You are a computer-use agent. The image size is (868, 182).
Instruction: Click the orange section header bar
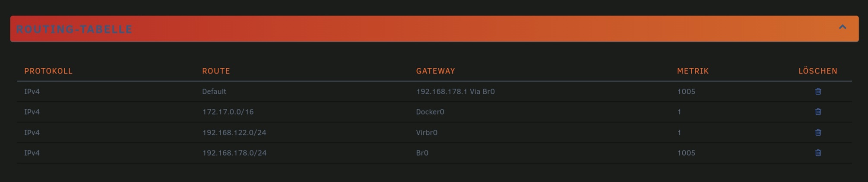click(x=434, y=29)
